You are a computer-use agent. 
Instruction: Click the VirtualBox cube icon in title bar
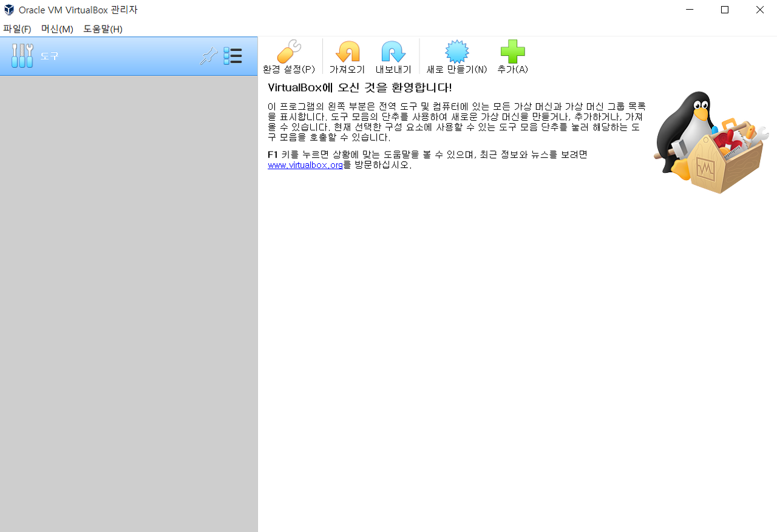point(9,10)
